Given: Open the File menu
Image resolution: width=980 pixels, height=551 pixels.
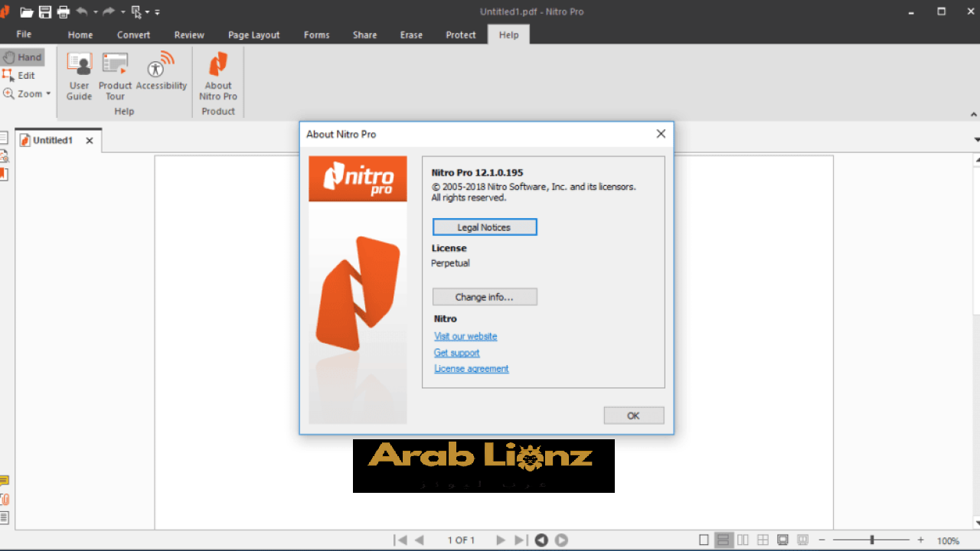Looking at the screenshot, I should [24, 34].
